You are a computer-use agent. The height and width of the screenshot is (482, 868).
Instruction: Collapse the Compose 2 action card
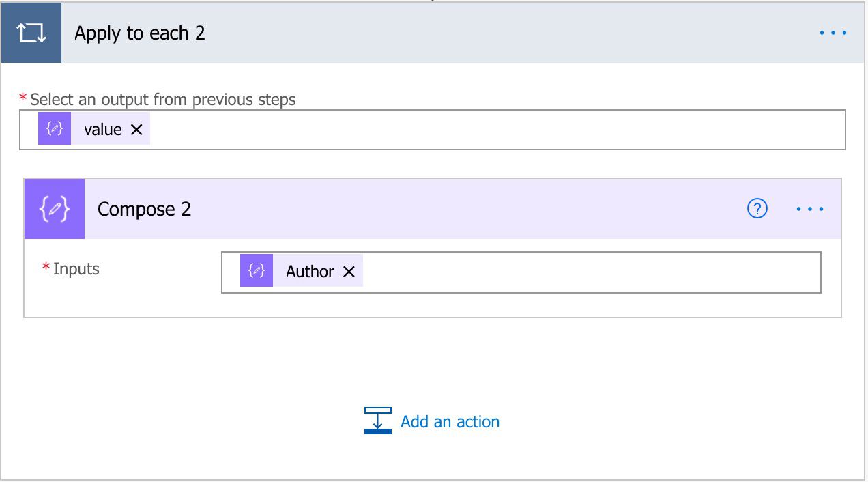[409, 209]
